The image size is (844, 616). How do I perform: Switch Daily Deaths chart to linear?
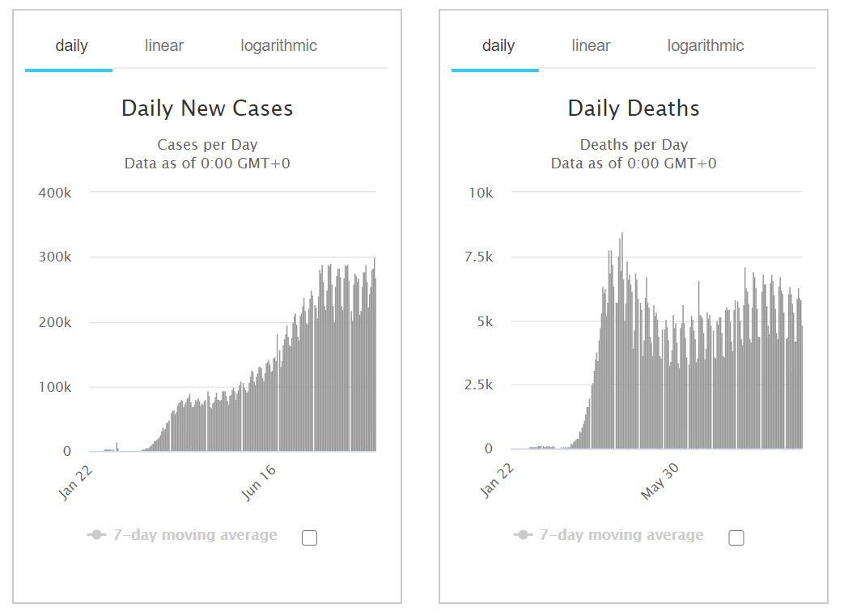coord(591,46)
